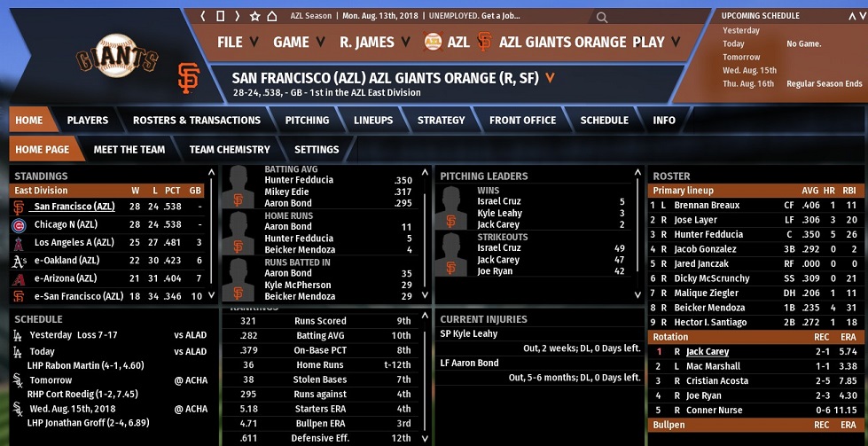The height and width of the screenshot is (446, 868).
Task: Click SP Kyle Leahy injury entry
Action: click(468, 333)
